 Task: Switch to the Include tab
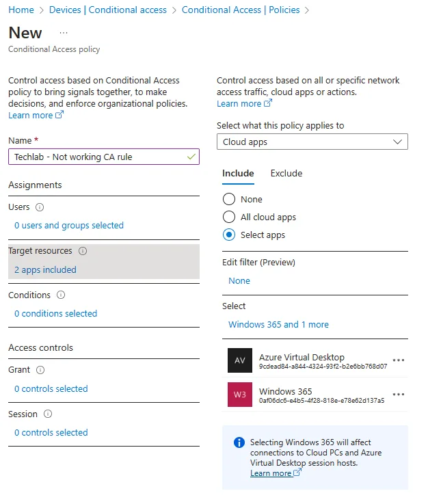tap(238, 174)
